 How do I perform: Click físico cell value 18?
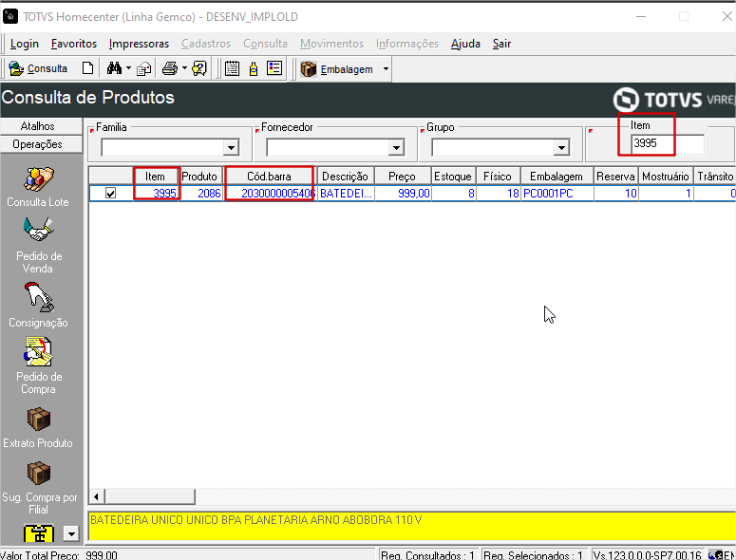coord(498,194)
